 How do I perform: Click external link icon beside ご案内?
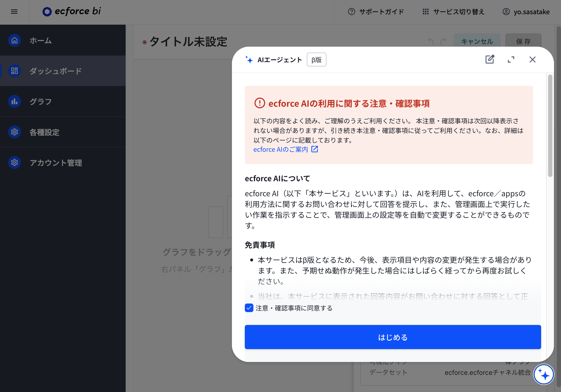point(315,149)
